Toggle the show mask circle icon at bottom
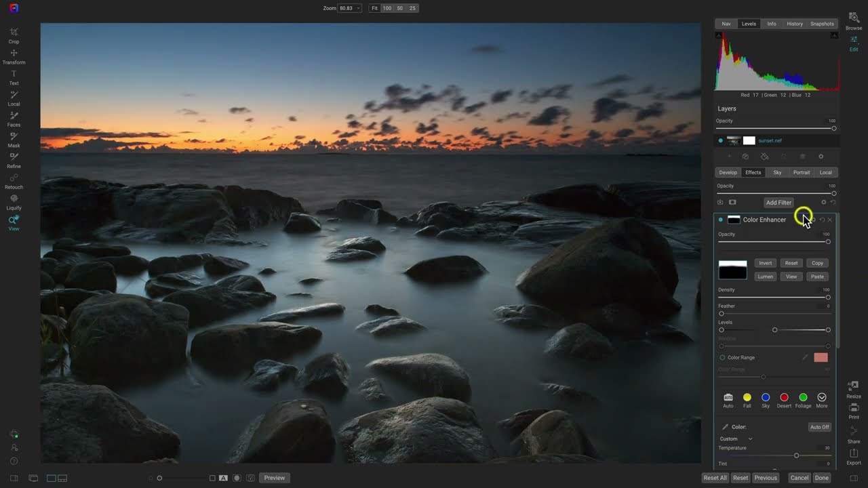 pyautogui.click(x=237, y=478)
